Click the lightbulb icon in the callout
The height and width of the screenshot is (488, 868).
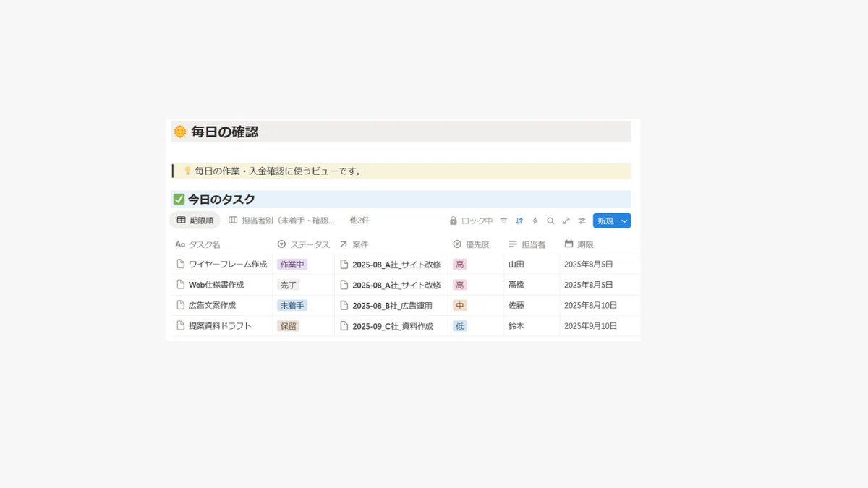point(187,171)
